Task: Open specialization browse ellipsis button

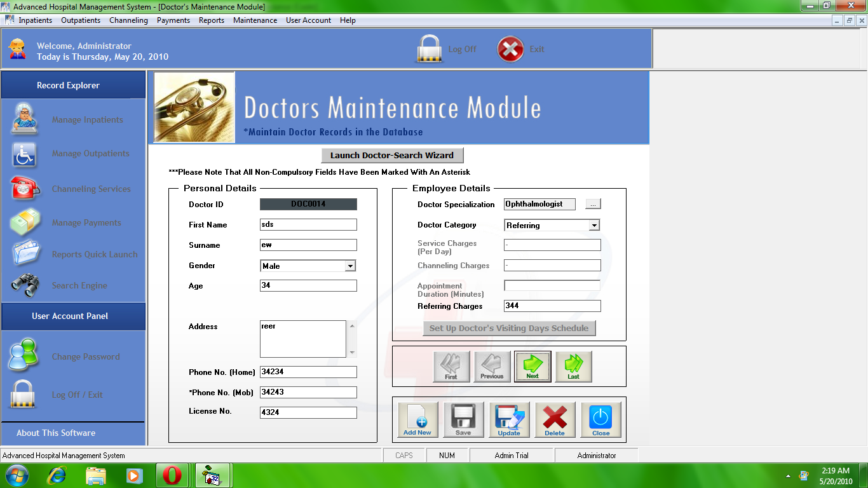Action: point(593,204)
